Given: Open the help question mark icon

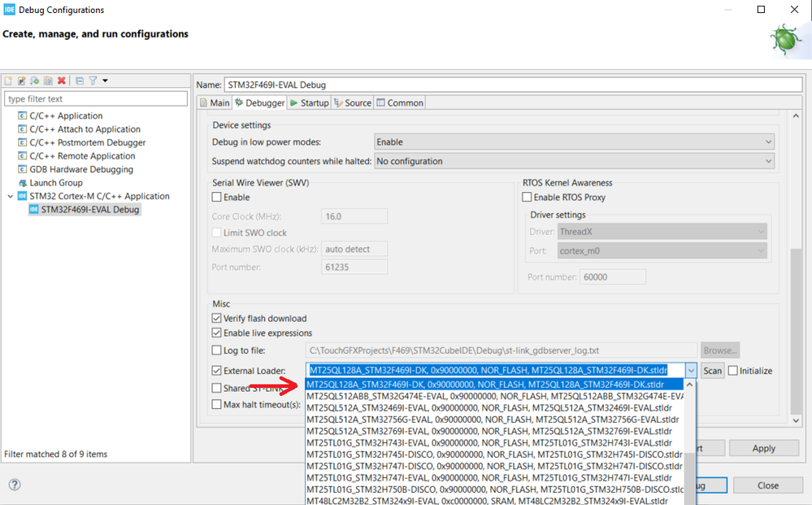Looking at the screenshot, I should tap(15, 485).
